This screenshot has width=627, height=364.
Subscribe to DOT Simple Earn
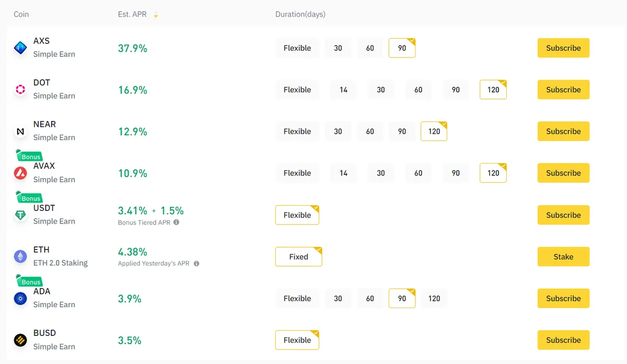point(563,90)
